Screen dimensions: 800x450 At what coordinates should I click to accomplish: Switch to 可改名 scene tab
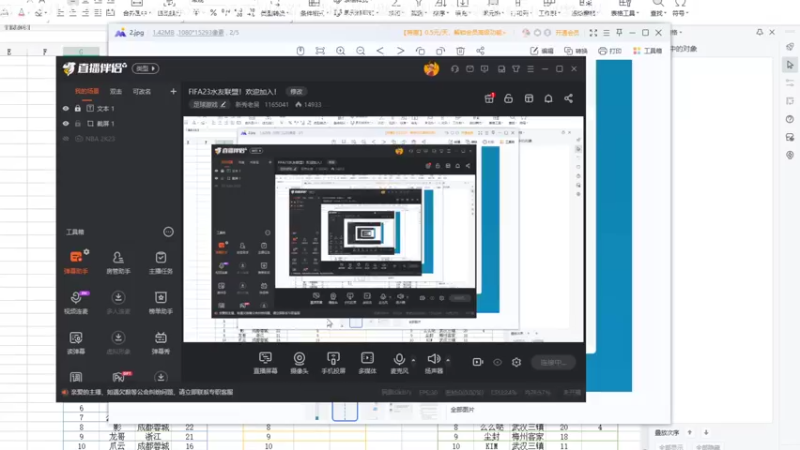click(x=142, y=91)
